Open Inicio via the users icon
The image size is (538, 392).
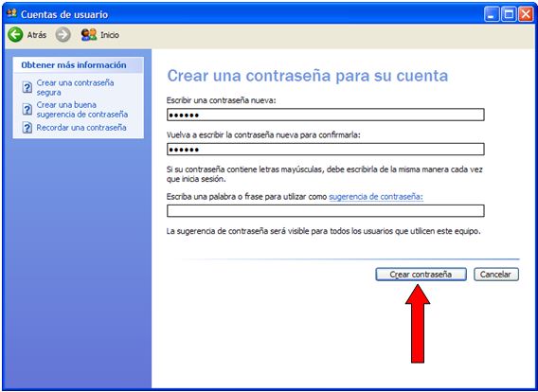(89, 35)
